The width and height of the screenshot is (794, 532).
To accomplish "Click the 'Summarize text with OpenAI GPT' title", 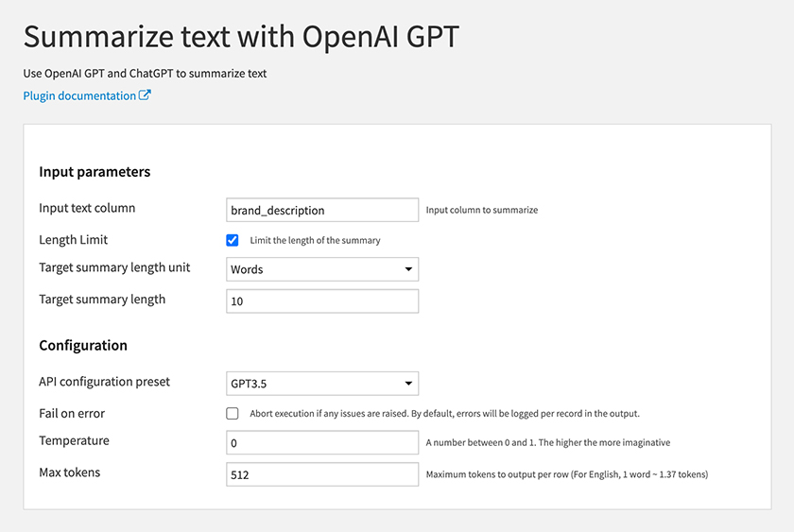I will coord(241,37).
